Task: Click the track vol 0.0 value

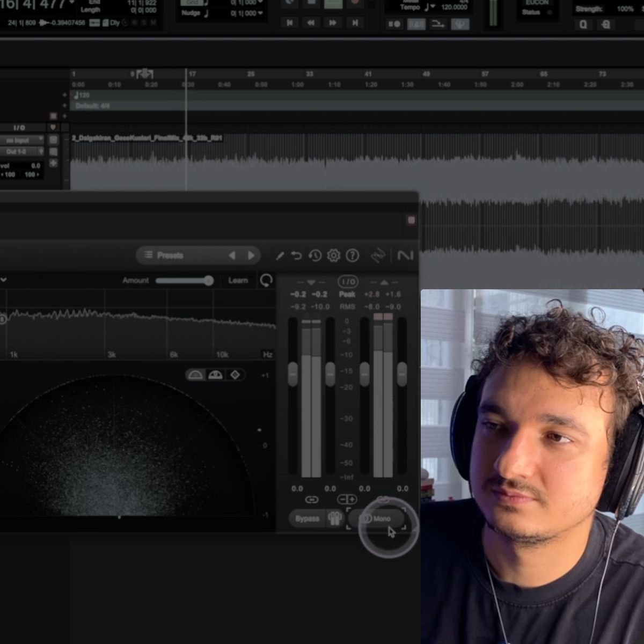Action: [35, 166]
